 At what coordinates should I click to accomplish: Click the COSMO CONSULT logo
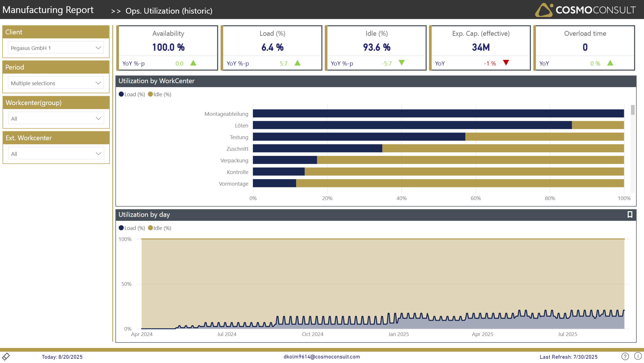(585, 10)
